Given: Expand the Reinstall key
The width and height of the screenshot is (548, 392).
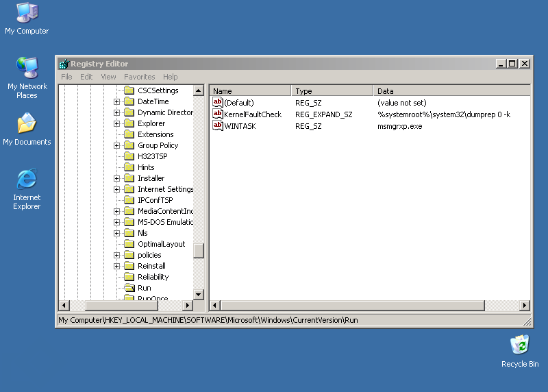Looking at the screenshot, I should pos(116,266).
